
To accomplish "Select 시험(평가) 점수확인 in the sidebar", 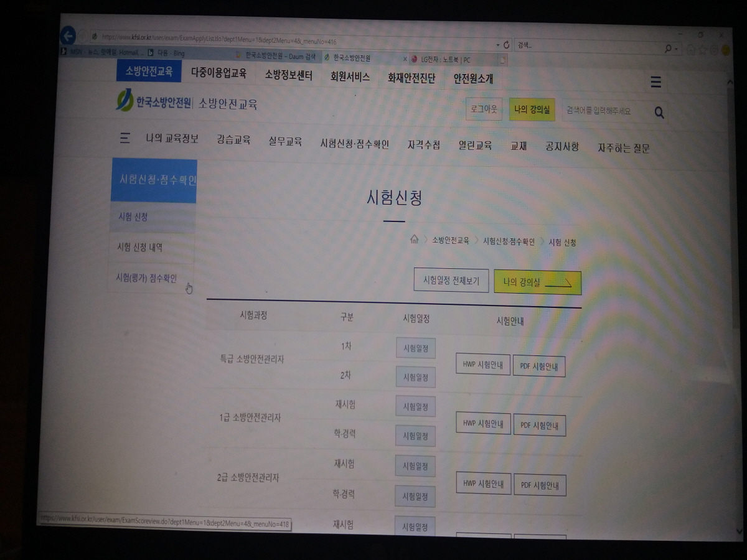I will [151, 278].
